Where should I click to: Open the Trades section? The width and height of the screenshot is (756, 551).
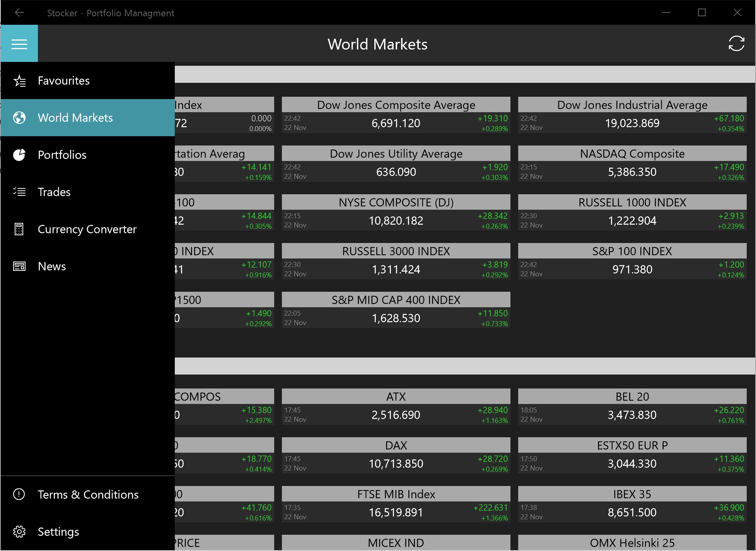(x=54, y=192)
